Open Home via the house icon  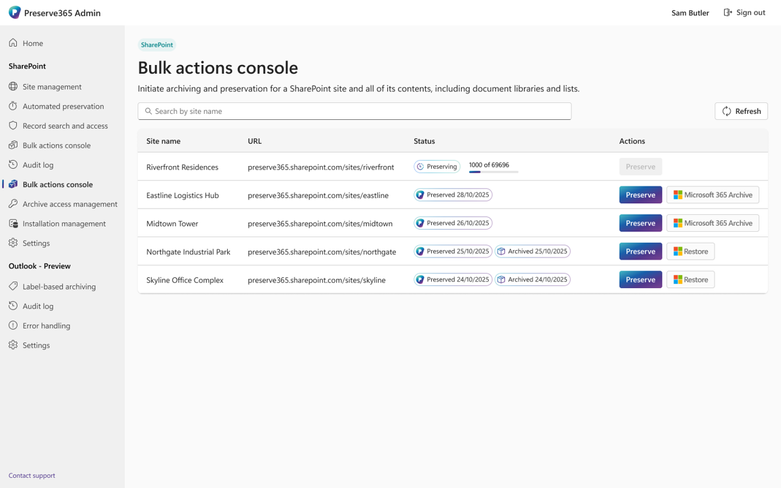[13, 43]
